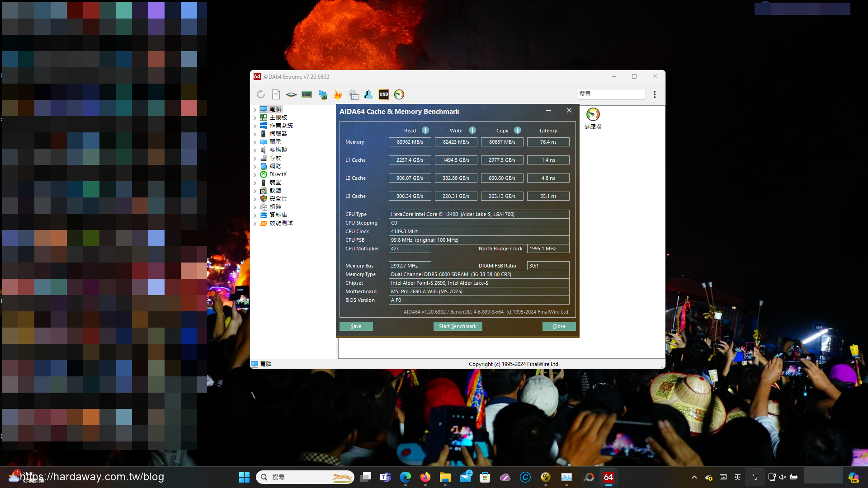Viewport: 868px width, 488px height.
Task: Open Microsoft Store from taskbar
Action: point(485,477)
